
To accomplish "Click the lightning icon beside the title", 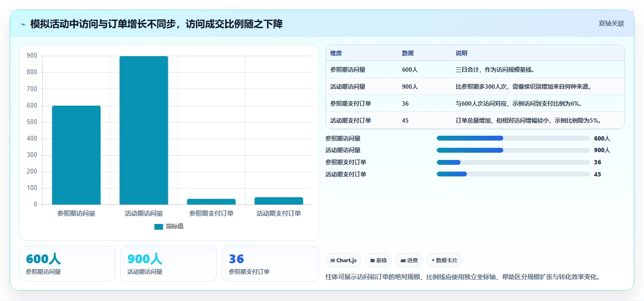I will 23,24.
